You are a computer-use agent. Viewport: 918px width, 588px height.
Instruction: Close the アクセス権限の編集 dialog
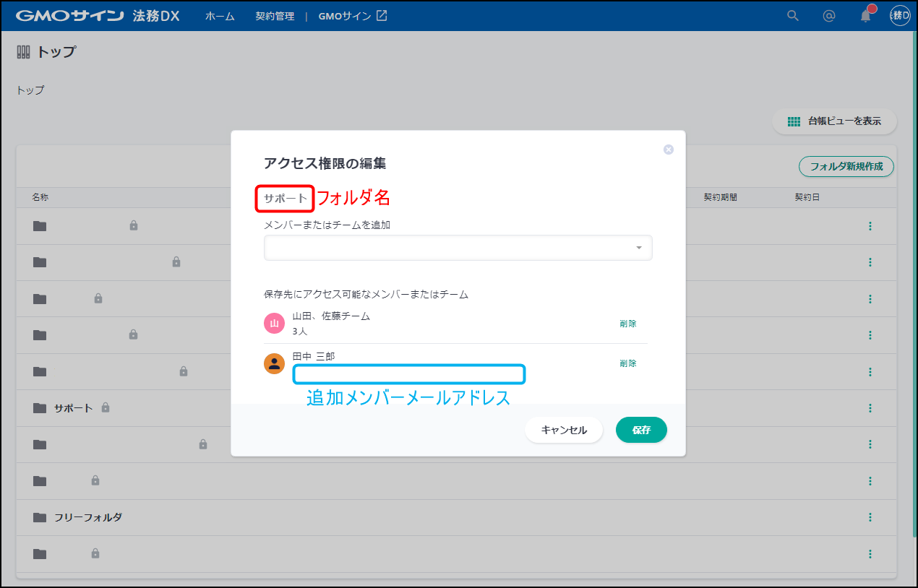click(x=668, y=150)
